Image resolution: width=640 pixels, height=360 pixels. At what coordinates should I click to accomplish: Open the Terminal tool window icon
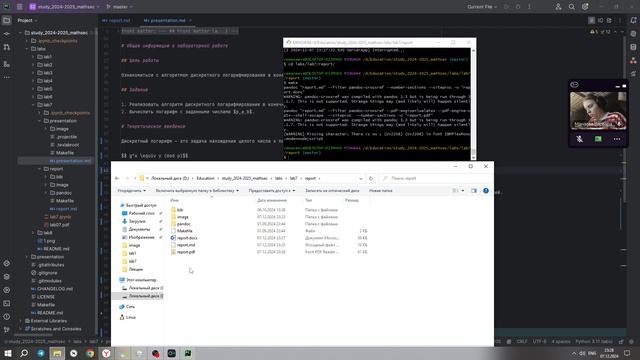click(x=7, y=303)
